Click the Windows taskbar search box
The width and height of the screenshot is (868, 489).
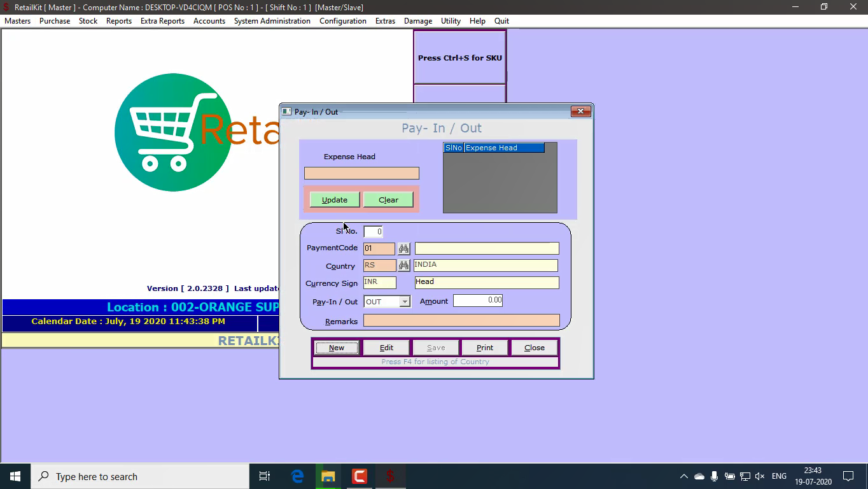pyautogui.click(x=140, y=476)
